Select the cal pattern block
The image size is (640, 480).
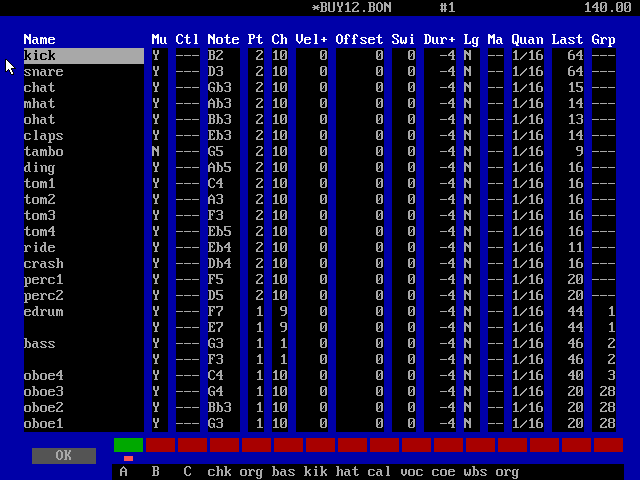384,445
